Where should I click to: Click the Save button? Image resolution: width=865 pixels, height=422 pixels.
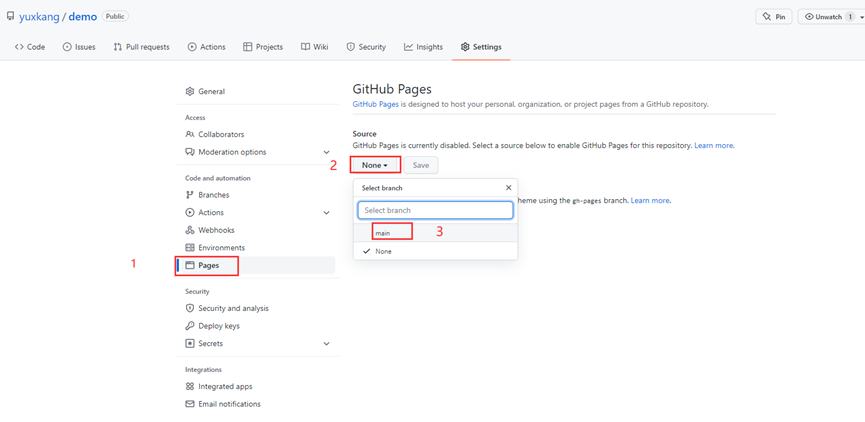421,165
